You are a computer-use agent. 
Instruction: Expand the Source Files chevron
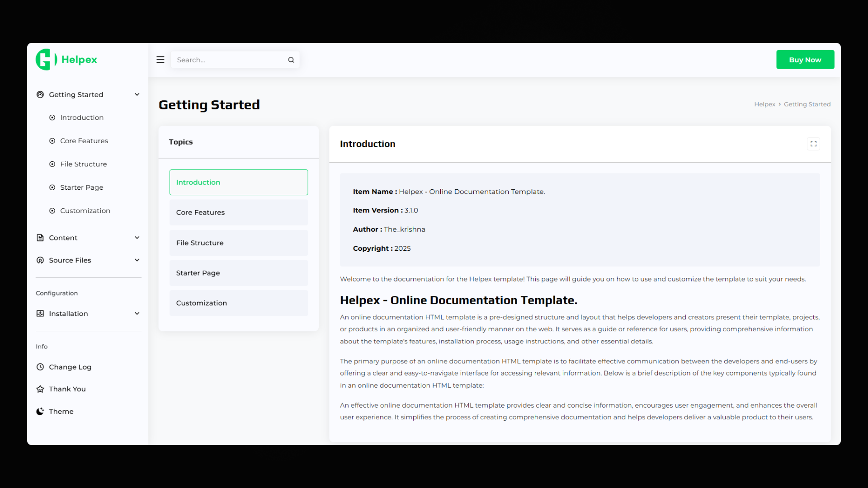137,260
